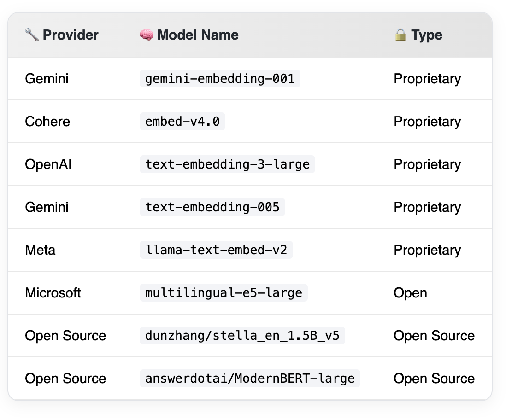Click the Proprietary type in Cohere row
Image resolution: width=506 pixels, height=420 pixels.
(427, 122)
